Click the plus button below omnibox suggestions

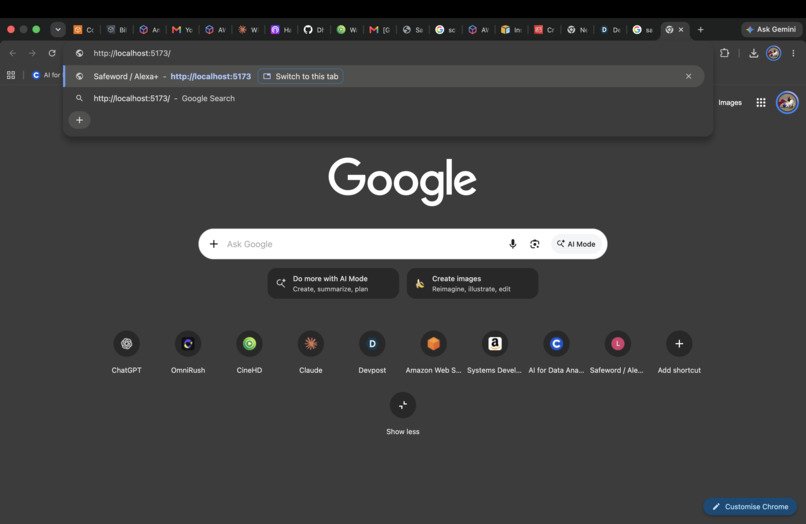click(x=80, y=120)
